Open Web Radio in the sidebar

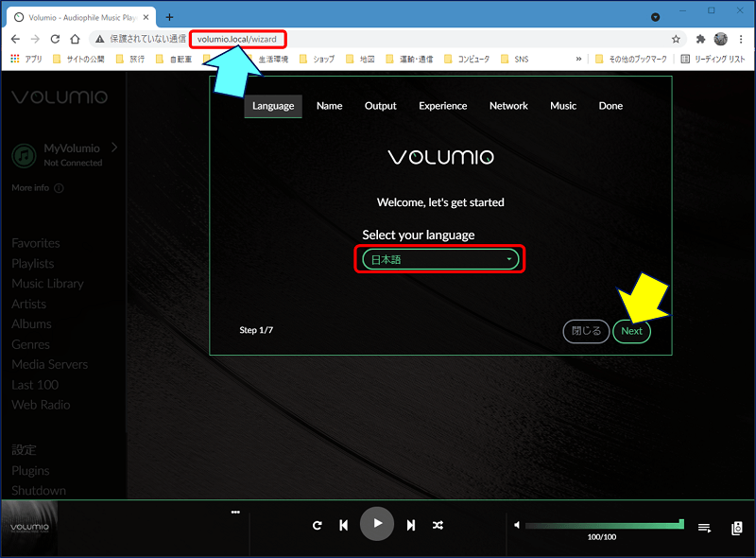pyautogui.click(x=41, y=405)
